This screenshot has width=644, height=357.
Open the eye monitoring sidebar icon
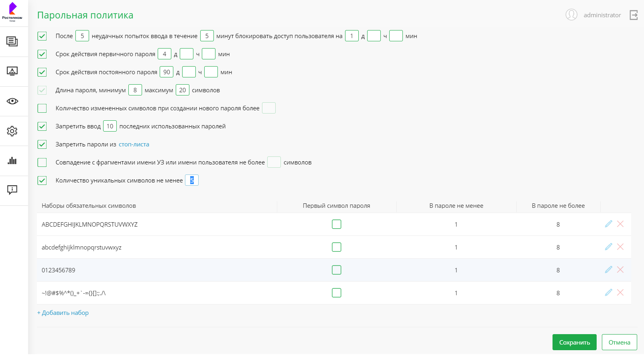12,101
